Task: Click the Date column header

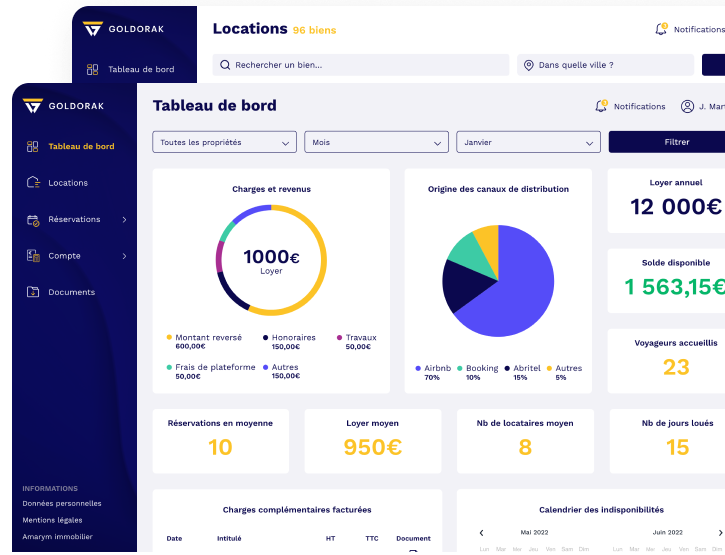Action: coord(174,538)
